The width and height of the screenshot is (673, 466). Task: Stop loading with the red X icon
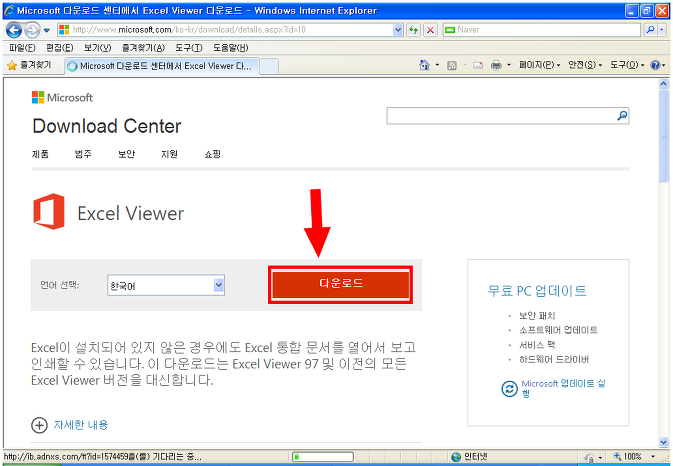(430, 30)
